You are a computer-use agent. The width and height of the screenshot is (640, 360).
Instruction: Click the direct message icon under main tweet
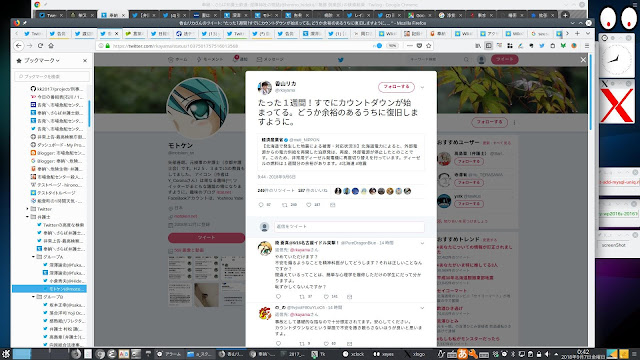[x=333, y=205]
